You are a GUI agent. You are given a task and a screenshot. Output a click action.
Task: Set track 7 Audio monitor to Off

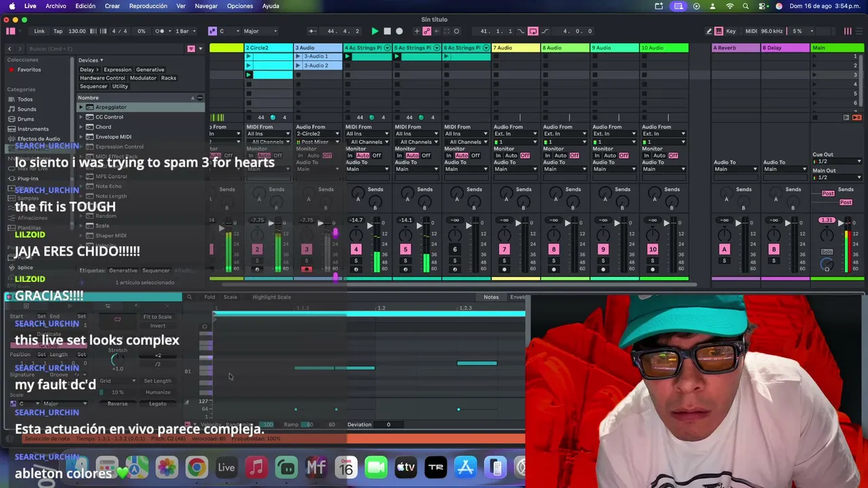[x=525, y=156]
